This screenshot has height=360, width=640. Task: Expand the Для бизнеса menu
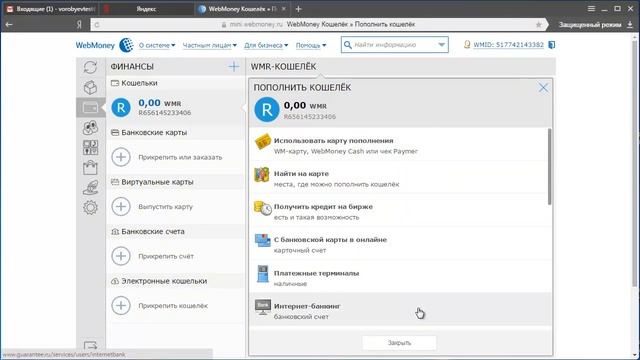tap(266, 45)
